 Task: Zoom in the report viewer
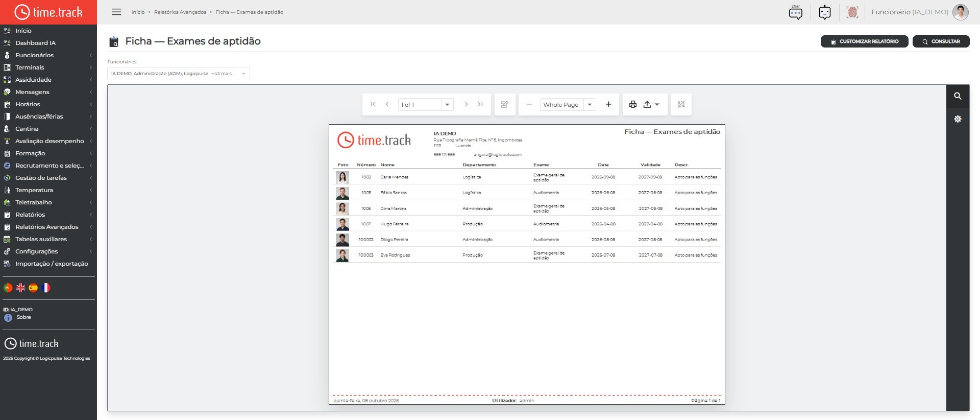coord(608,104)
